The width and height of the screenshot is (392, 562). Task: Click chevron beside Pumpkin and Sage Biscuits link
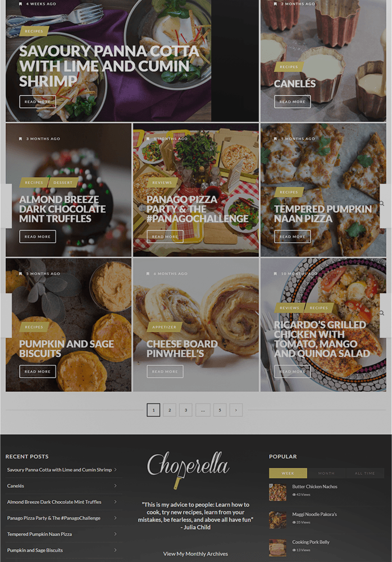pos(115,550)
